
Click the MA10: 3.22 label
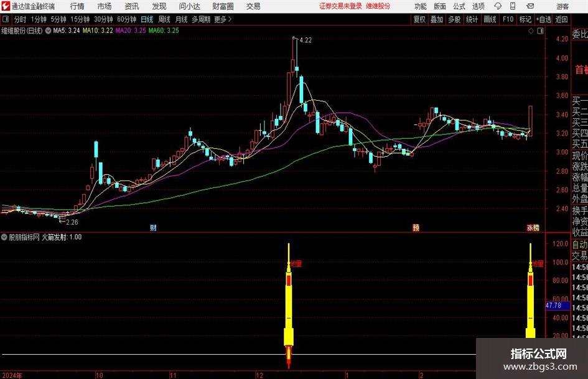(98, 30)
